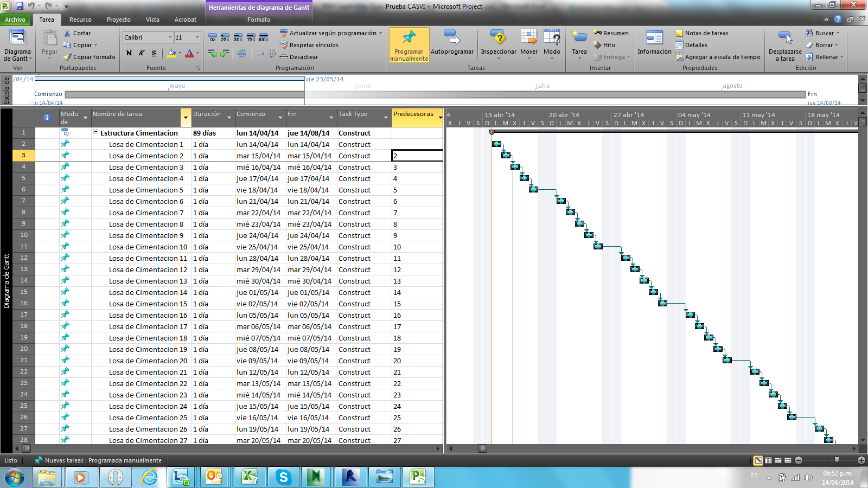Collapse the Estructura Cimentacion summary task
Viewport: 868px width, 488px height.
click(x=96, y=133)
